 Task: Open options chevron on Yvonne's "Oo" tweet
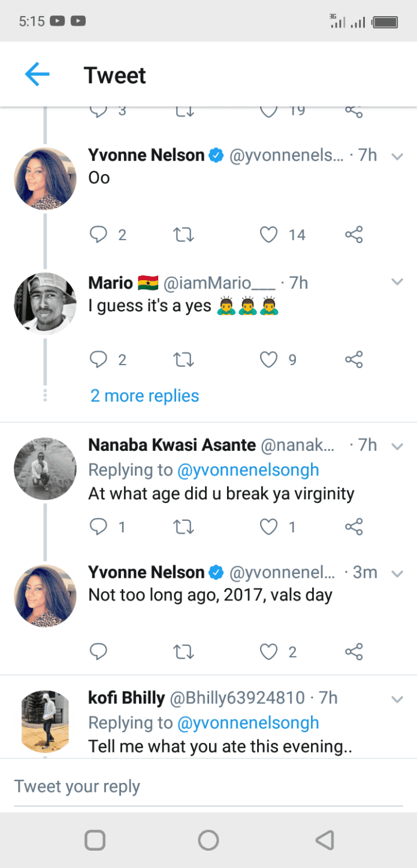397,156
